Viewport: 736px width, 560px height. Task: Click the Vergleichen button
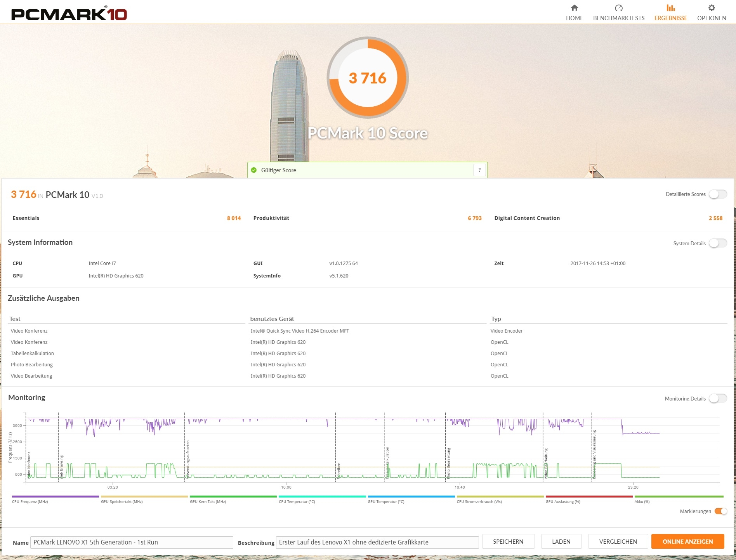click(618, 541)
